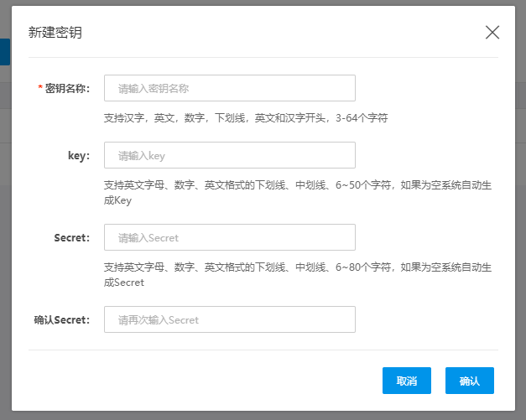Click the key: field label
The width and height of the screenshot is (526, 420).
pyautogui.click(x=78, y=155)
